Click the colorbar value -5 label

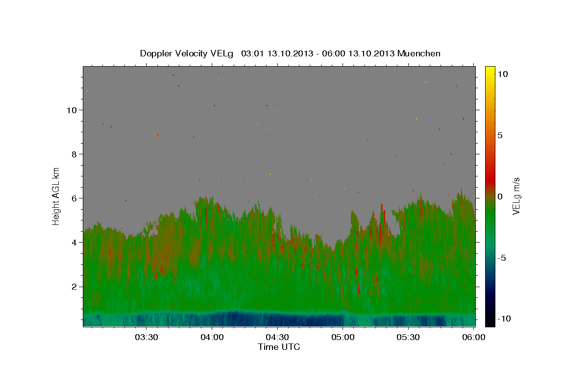pyautogui.click(x=502, y=258)
